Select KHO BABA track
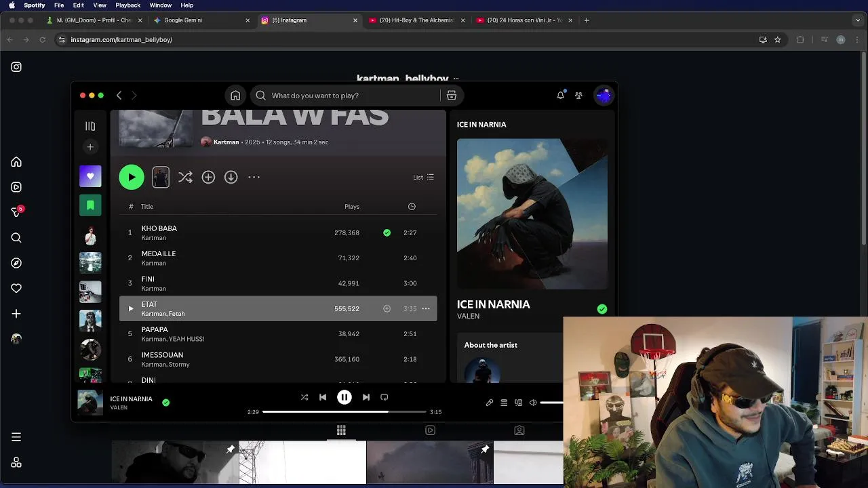This screenshot has width=868, height=488. 278,232
